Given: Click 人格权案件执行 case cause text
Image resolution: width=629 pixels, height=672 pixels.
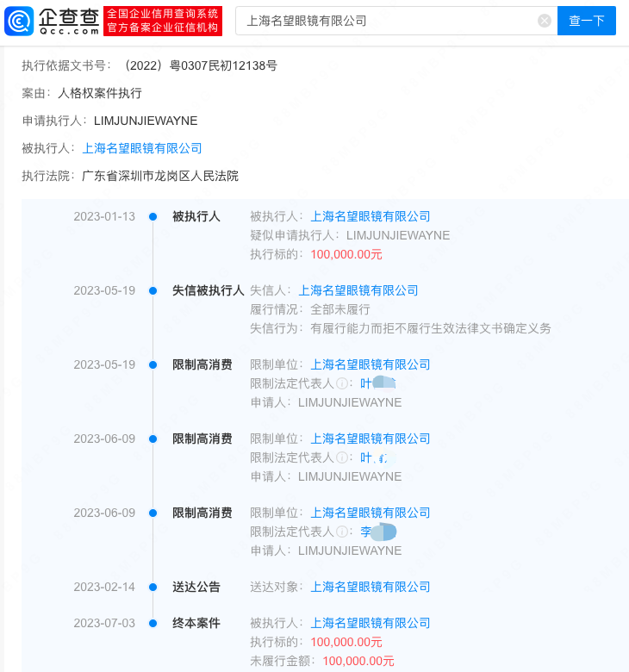Looking at the screenshot, I should click(x=99, y=93).
